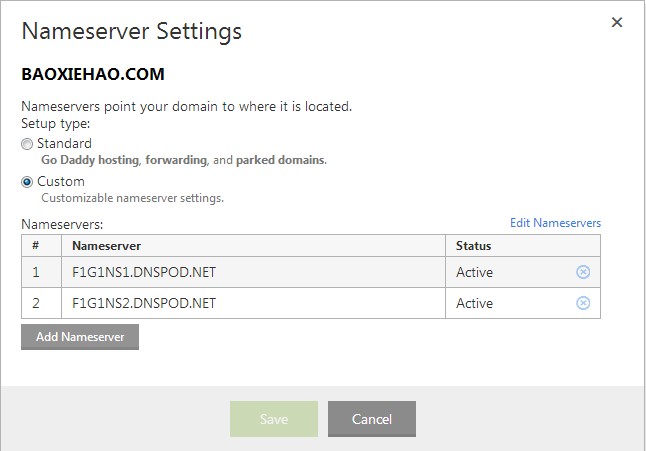Click the BAOXIEHAO.COM domain heading
This screenshot has width=646, height=451.
click(93, 75)
